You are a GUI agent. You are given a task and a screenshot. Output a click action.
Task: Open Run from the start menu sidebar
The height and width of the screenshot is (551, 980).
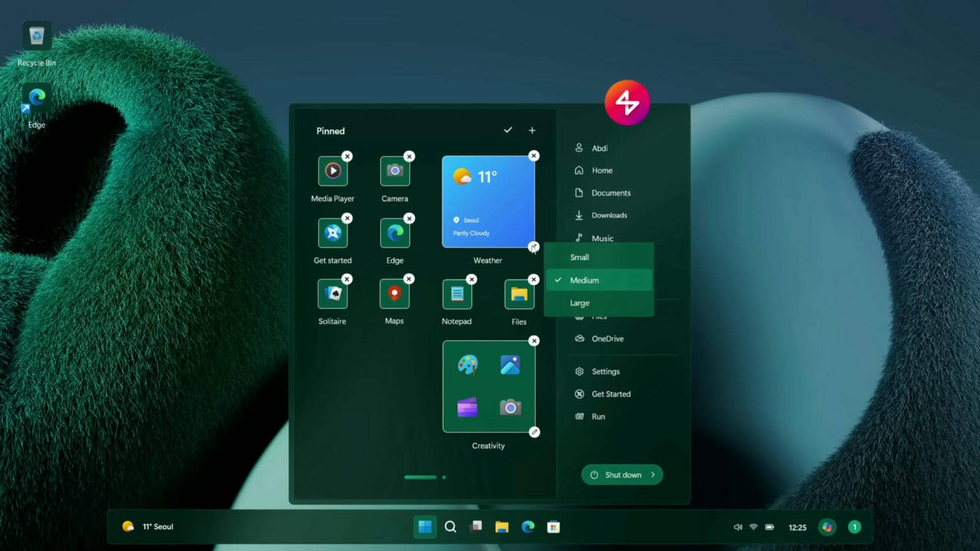tap(597, 416)
